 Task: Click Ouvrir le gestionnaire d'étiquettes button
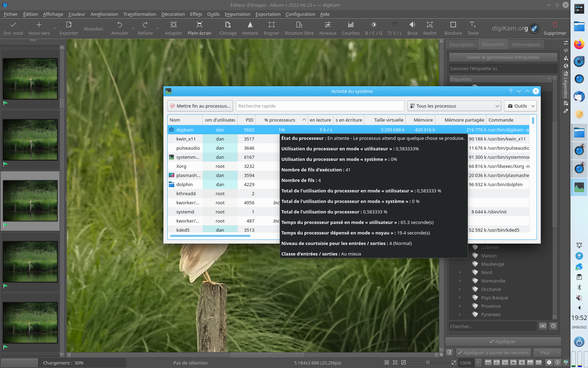pos(503,57)
